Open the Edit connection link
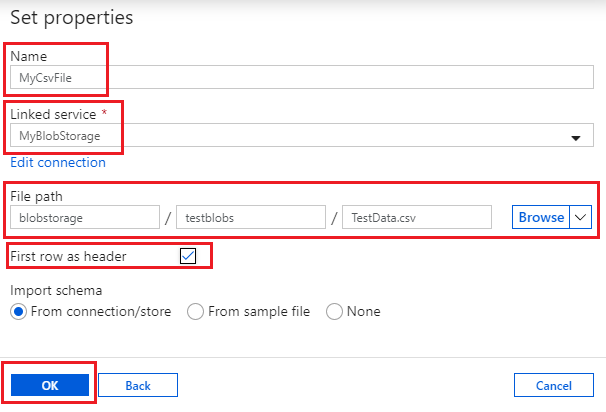 pyautogui.click(x=57, y=162)
